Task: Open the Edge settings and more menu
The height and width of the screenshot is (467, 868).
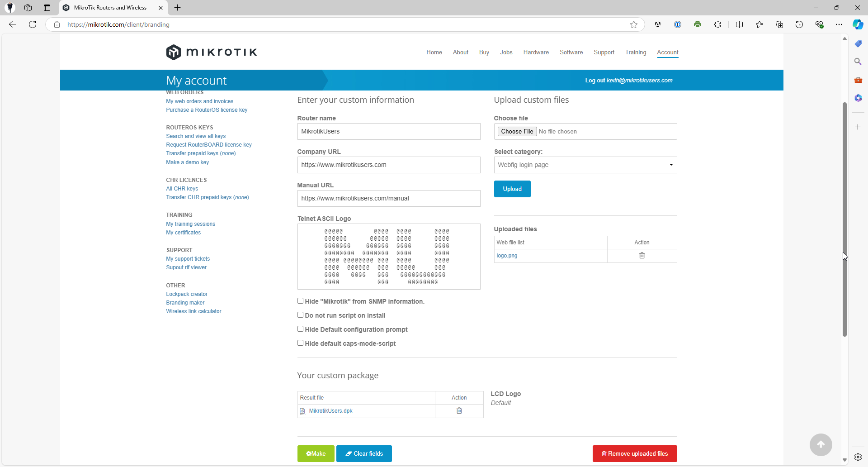Action: [x=839, y=24]
